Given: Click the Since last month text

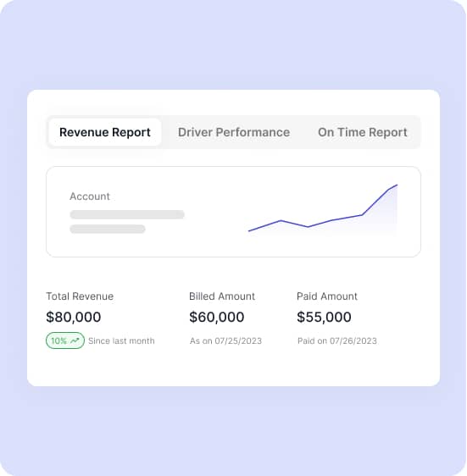Looking at the screenshot, I should [121, 341].
